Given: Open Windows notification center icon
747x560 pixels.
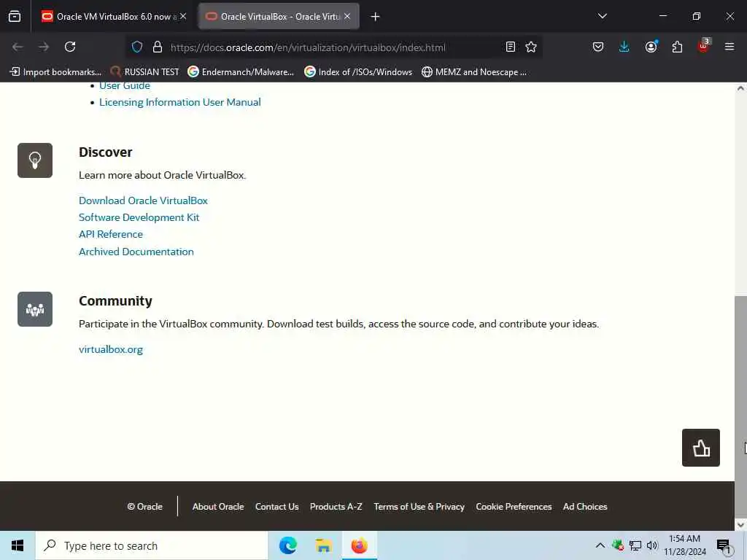Looking at the screenshot, I should pyautogui.click(x=724, y=545).
